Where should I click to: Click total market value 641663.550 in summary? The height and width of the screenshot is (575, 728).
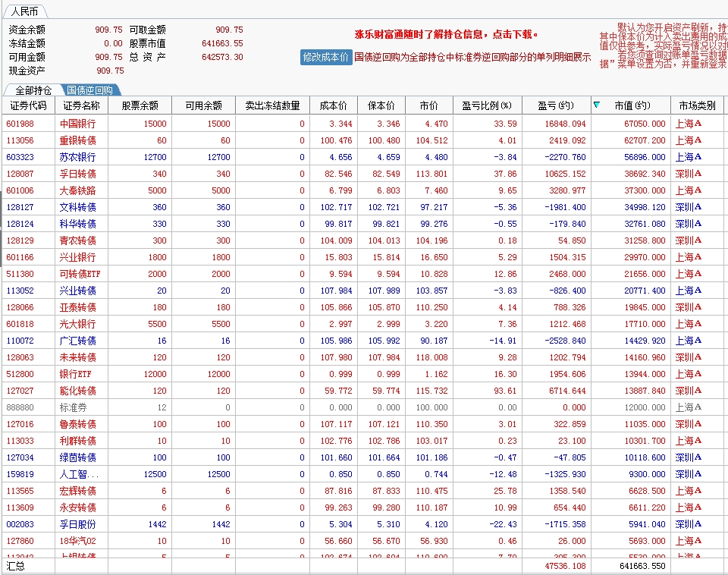click(642, 566)
